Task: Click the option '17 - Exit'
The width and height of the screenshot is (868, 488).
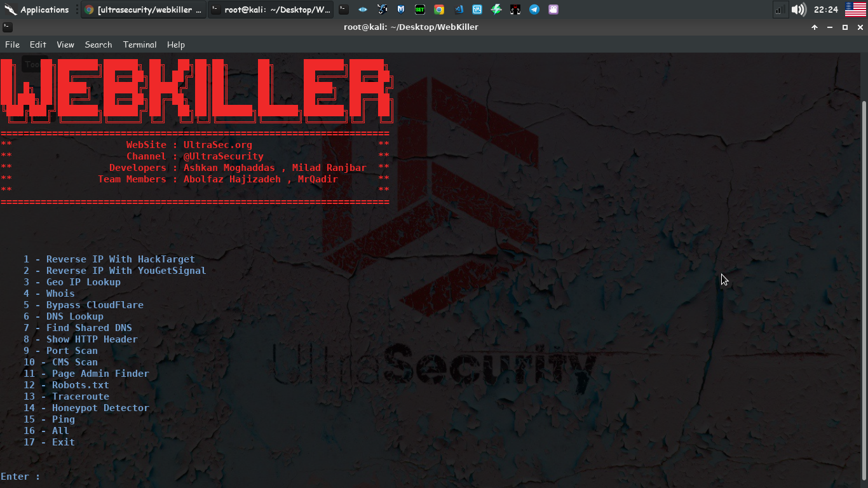Action: 49,442
